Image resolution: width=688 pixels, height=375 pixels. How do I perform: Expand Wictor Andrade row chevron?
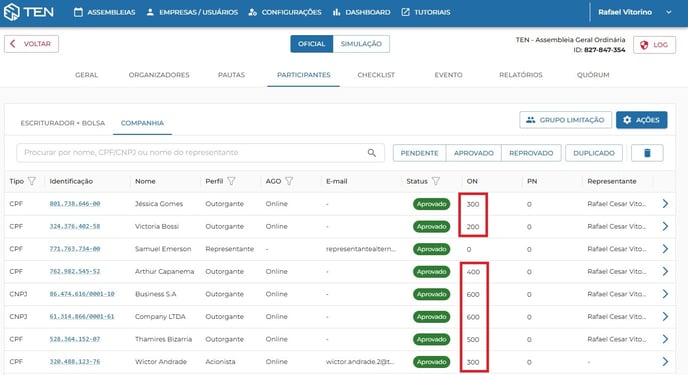[x=665, y=362]
